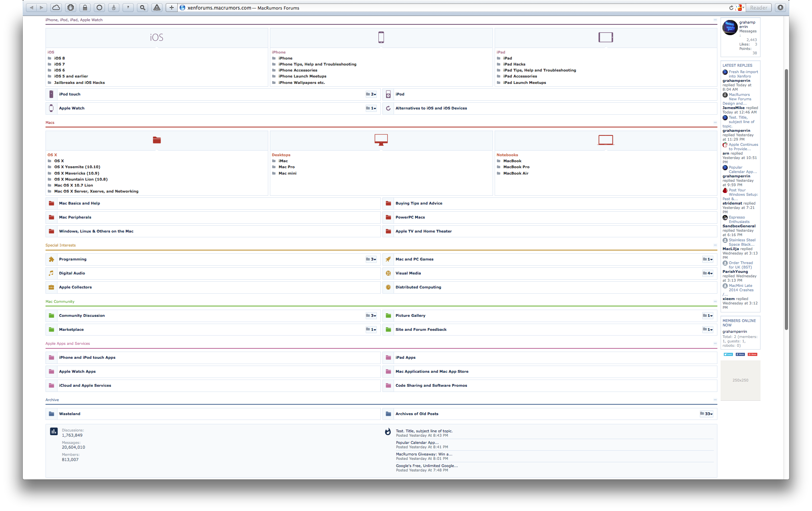Viewport: 812px width, 511px height.
Task: Click the magnifier search toolbar icon
Action: 143,8
